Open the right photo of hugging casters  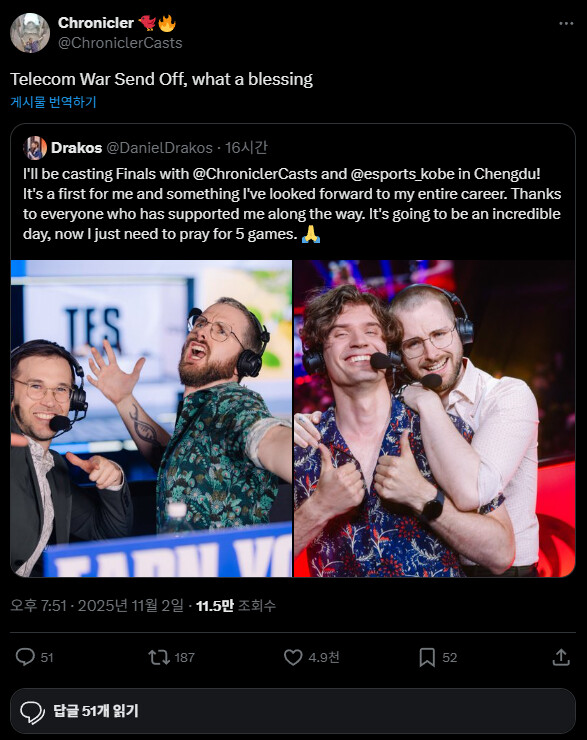pyautogui.click(x=435, y=418)
